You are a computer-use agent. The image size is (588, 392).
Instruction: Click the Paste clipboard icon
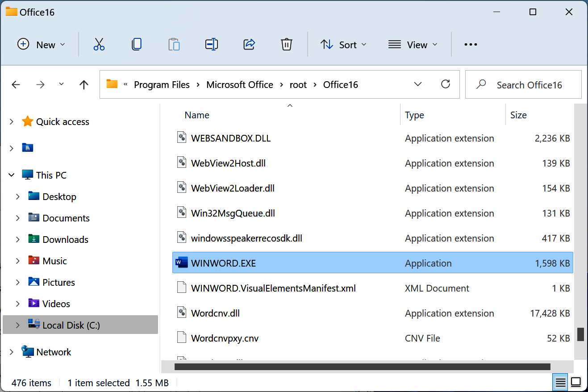pyautogui.click(x=174, y=44)
